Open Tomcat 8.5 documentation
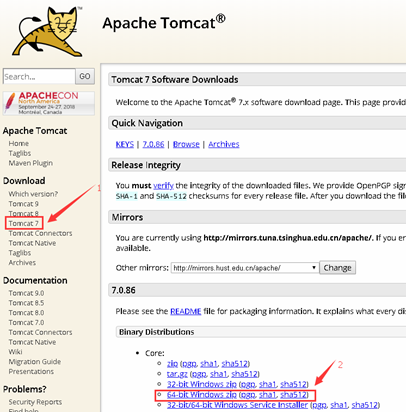Viewport: 406px width, 412px height. tap(26, 303)
